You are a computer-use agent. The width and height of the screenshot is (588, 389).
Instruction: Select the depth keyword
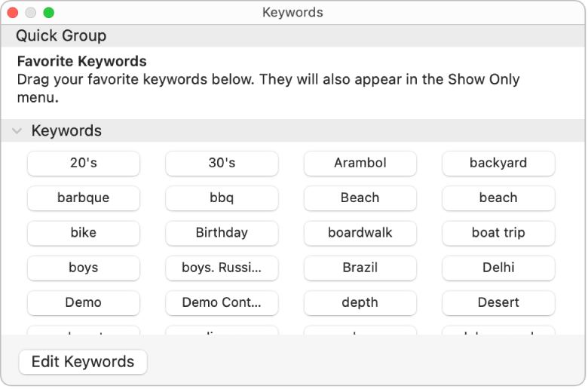click(x=360, y=302)
